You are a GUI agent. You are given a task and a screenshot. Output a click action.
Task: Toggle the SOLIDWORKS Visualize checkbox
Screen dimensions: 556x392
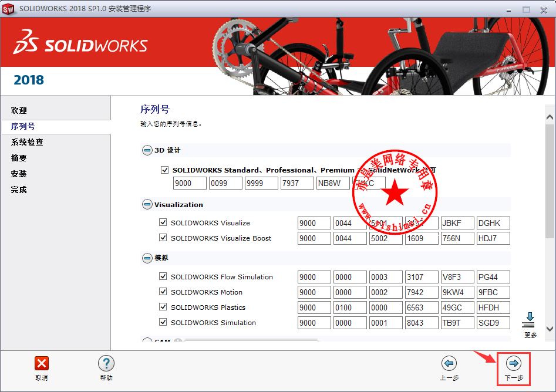pyautogui.click(x=163, y=222)
